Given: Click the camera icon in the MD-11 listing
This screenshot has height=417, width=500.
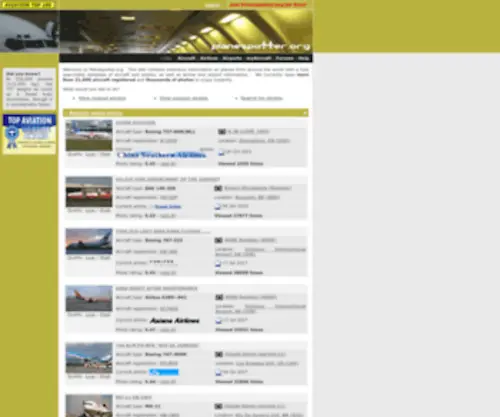Looking at the screenshot, I should click(x=218, y=406).
